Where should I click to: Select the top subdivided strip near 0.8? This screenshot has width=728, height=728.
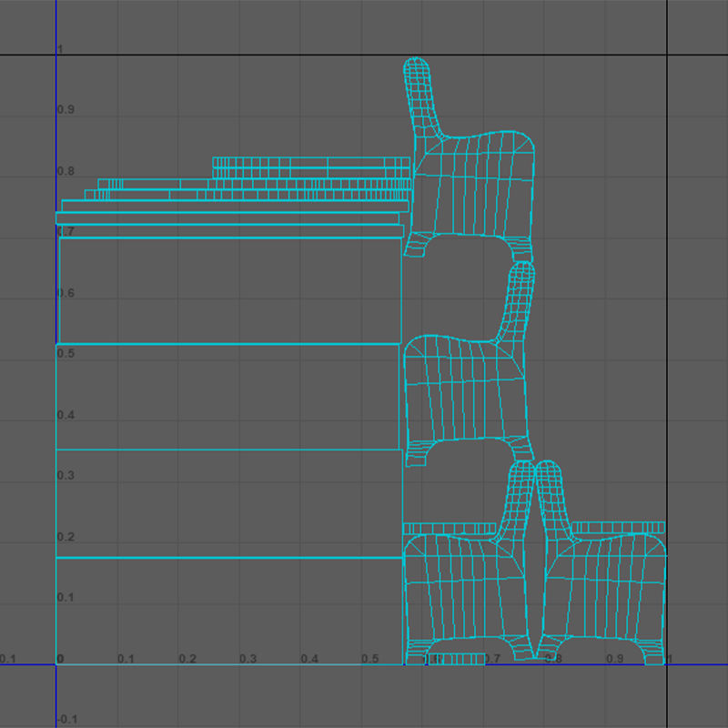(x=311, y=163)
